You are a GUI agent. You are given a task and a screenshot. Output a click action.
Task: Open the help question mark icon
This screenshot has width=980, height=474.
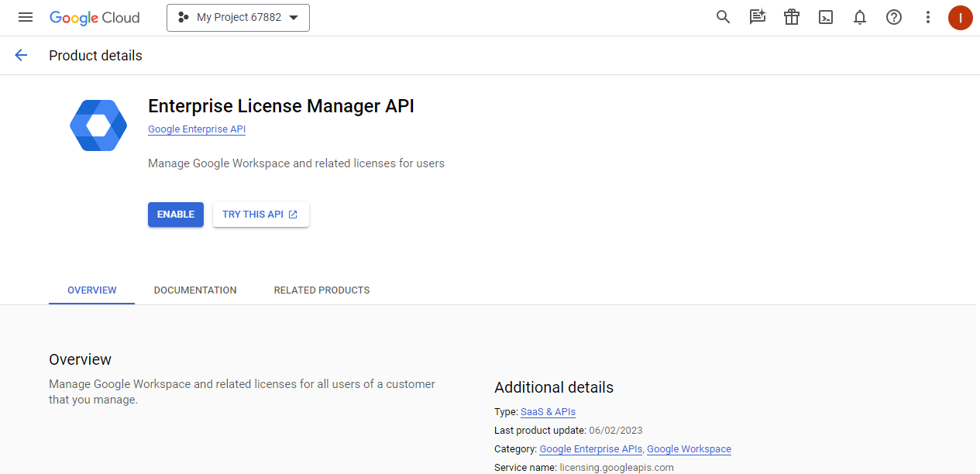click(894, 17)
